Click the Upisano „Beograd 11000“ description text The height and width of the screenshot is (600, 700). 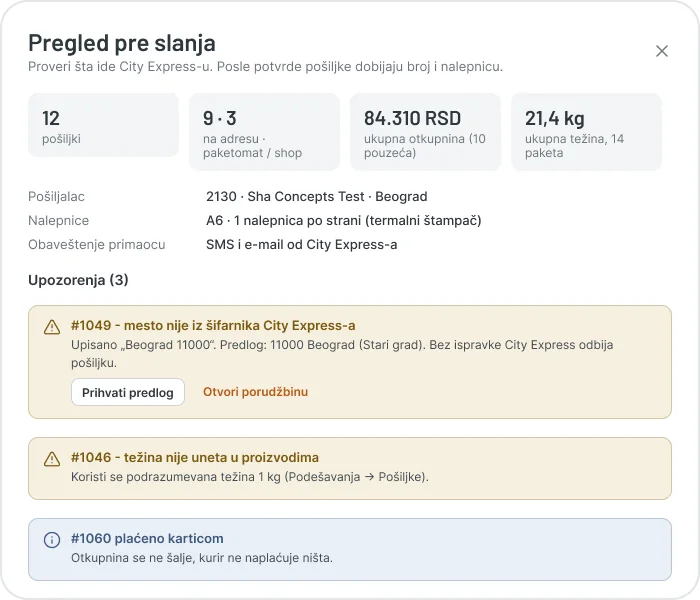click(x=342, y=354)
